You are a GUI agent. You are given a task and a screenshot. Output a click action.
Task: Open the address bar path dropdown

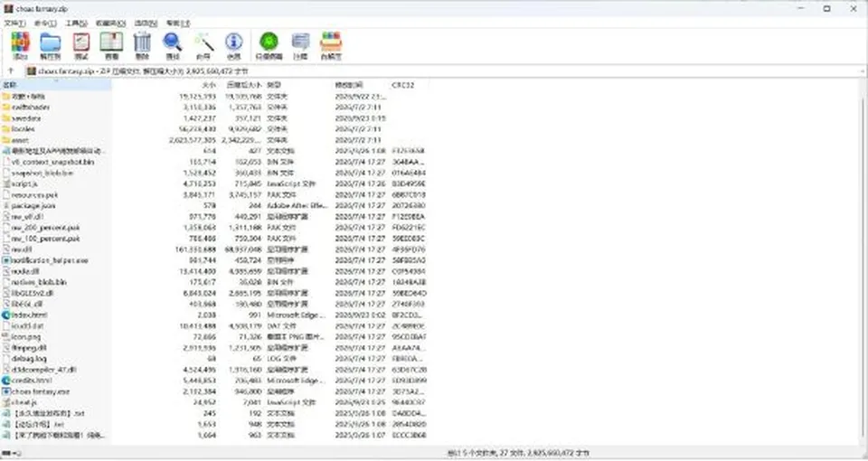(x=863, y=71)
